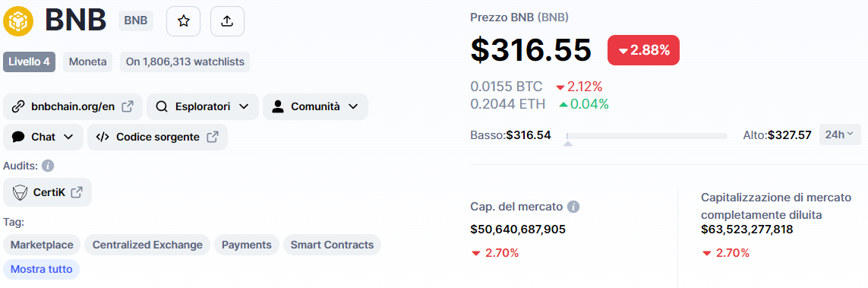Click external link icon beside bnbchain.org/en
The image size is (868, 288).
coord(128,107)
